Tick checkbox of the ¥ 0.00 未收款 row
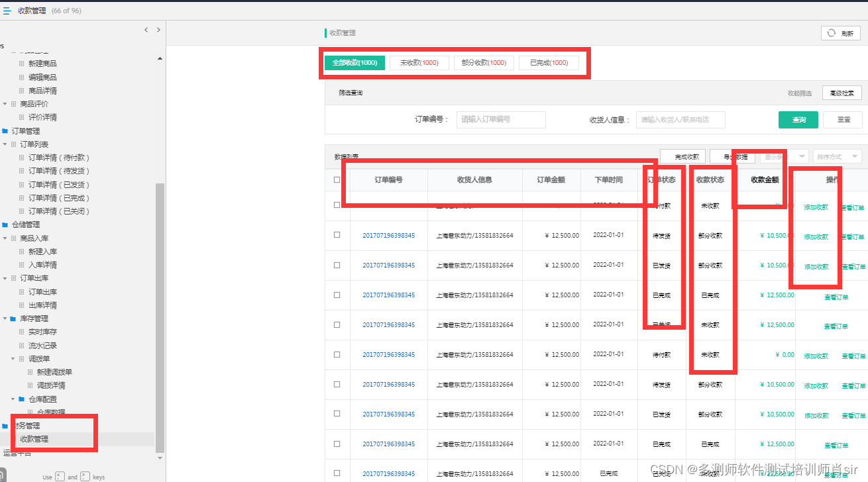The width and height of the screenshot is (868, 482). [x=337, y=355]
